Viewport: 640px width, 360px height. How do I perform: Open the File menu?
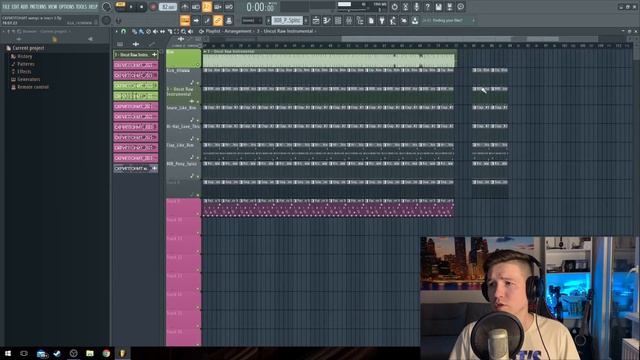(6, 7)
